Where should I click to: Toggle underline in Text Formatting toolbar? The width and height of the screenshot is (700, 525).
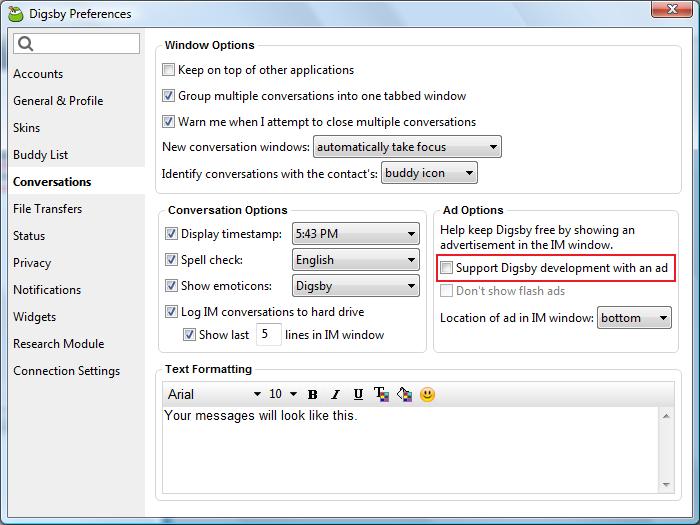pyautogui.click(x=358, y=394)
